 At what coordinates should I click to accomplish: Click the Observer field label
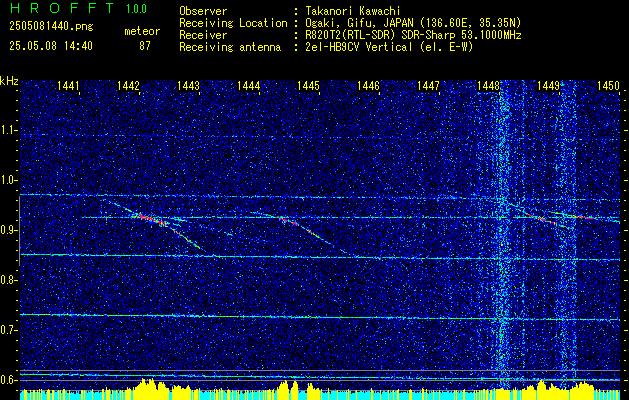[203, 11]
